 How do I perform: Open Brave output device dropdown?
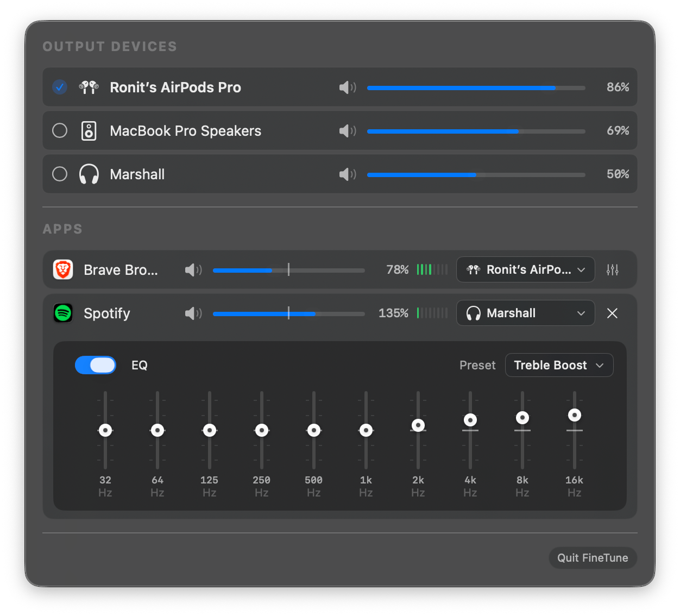click(x=526, y=269)
